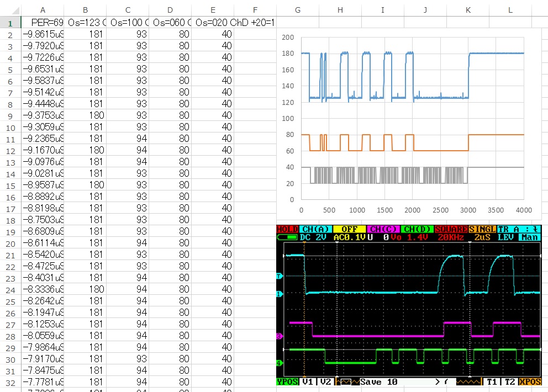
Task: Click the T1 cursor label
Action: [492, 382]
